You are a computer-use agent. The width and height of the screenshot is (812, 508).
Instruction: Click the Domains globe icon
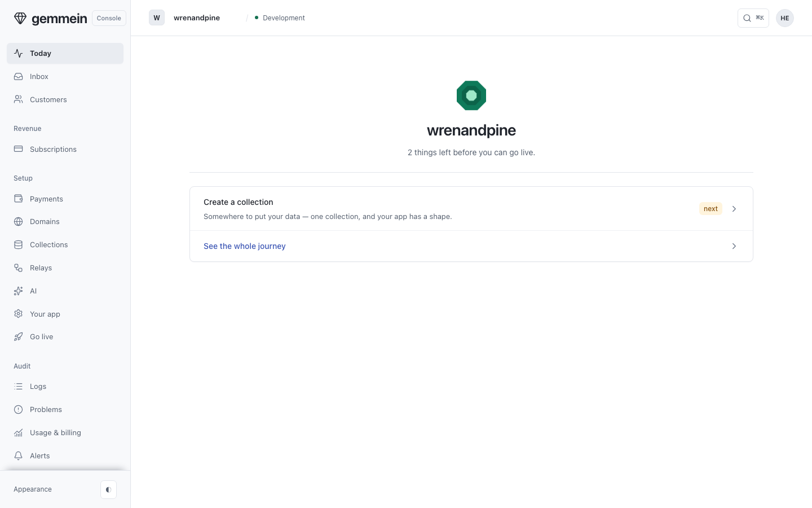[19, 222]
